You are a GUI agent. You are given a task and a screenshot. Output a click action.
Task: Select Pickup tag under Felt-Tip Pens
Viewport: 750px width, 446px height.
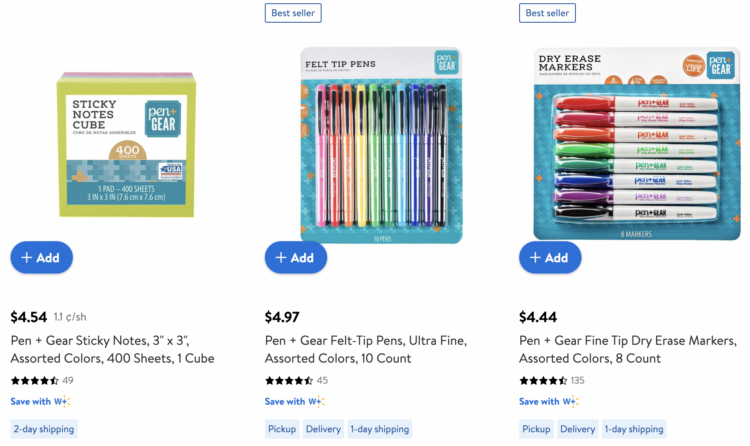[282, 429]
